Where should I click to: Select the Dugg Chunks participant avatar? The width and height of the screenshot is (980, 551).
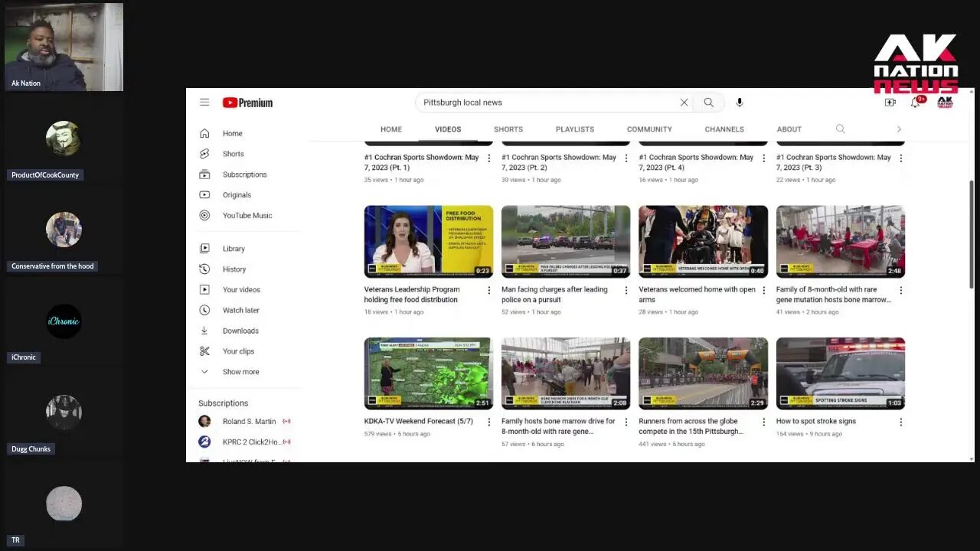coord(63,412)
